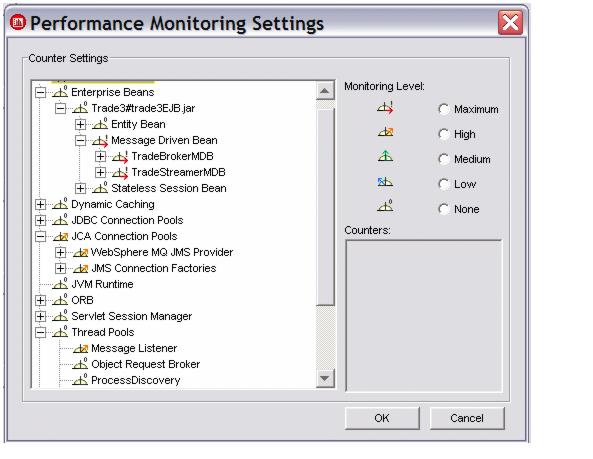Set monitoring level to None

[444, 209]
